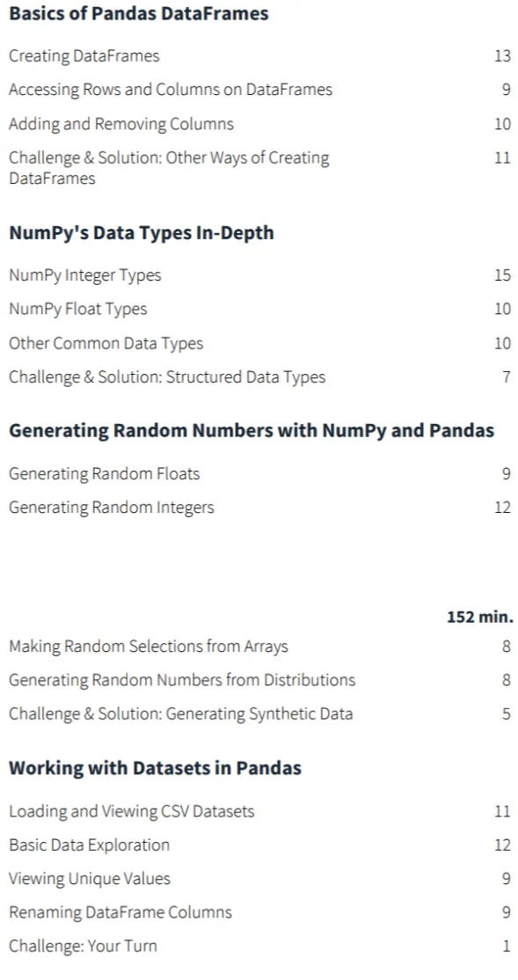Click the Working with Datasets in Pandas heading
This screenshot has height=980, width=518.
pos(155,767)
